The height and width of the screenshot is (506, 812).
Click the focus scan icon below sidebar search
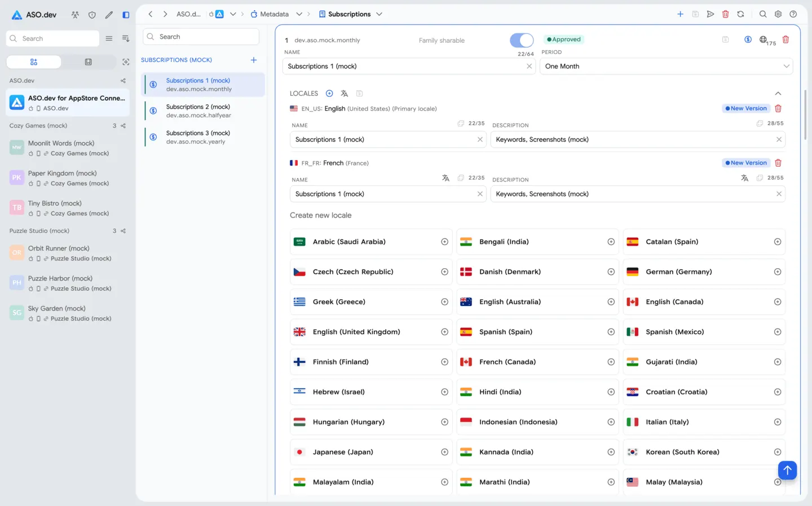click(x=126, y=62)
